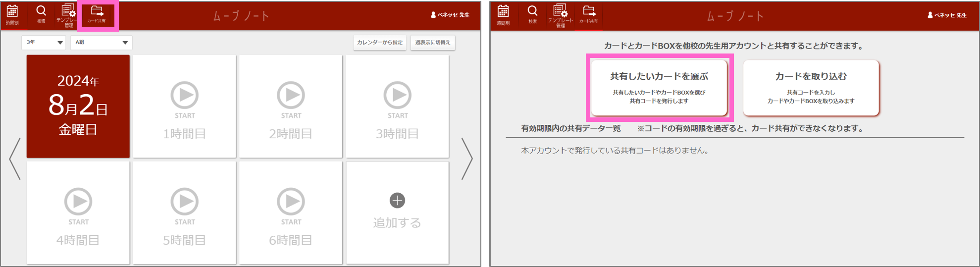
Task: Open ベネッセ先生 user menu in right window
Action: pyautogui.click(x=946, y=15)
